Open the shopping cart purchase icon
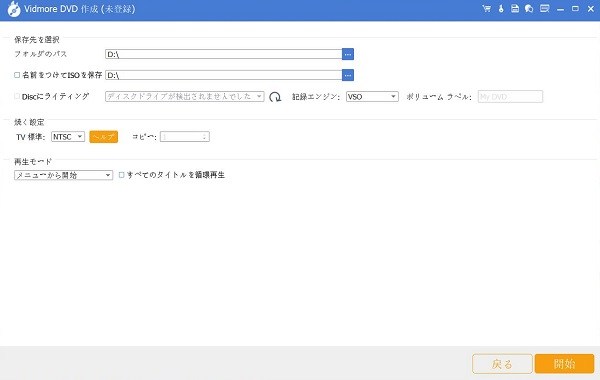Screen dimensions: 600x380 click(x=486, y=8)
